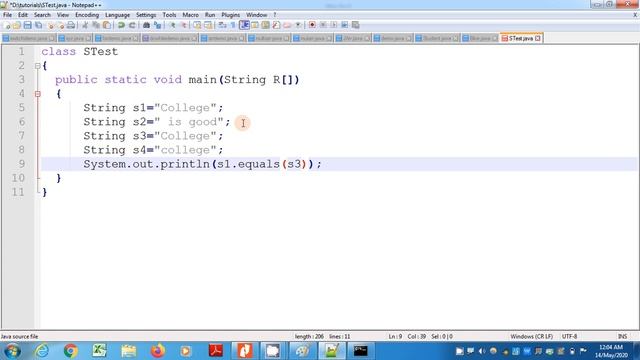
Task: Start macro recording with the red dot
Action: point(312,25)
